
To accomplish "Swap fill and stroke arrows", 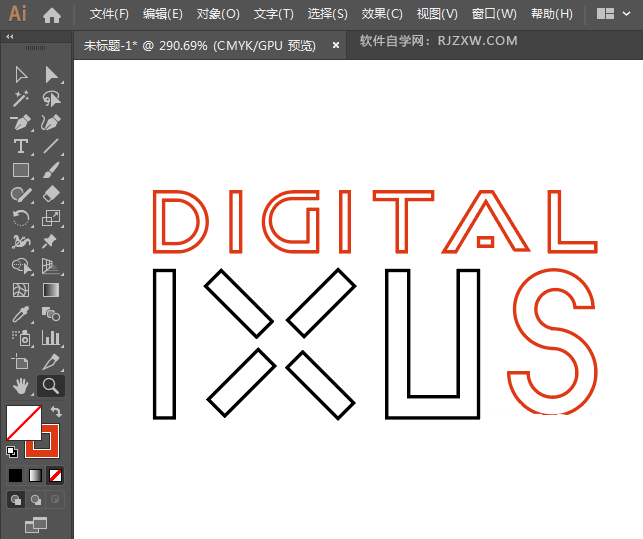I will pyautogui.click(x=56, y=411).
